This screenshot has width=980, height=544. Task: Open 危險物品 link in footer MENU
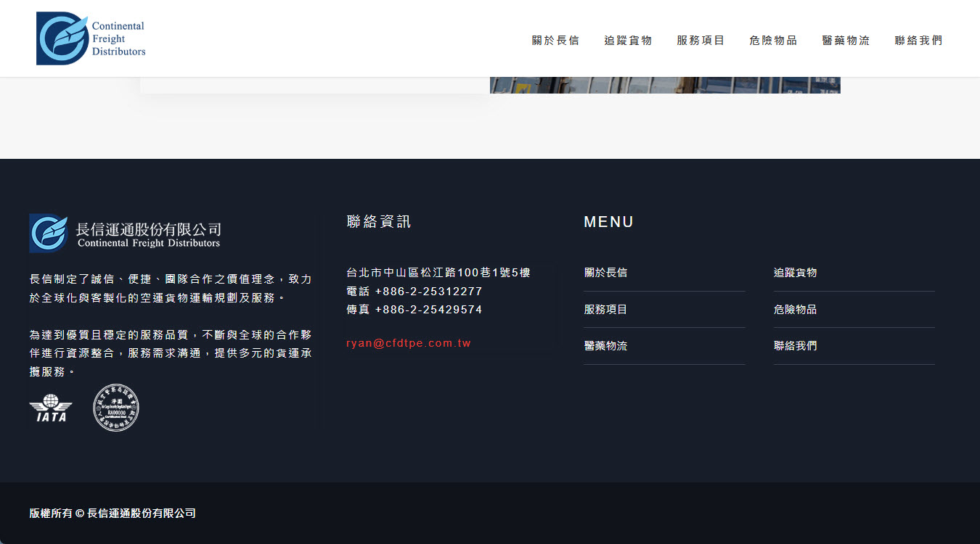pyautogui.click(x=795, y=310)
